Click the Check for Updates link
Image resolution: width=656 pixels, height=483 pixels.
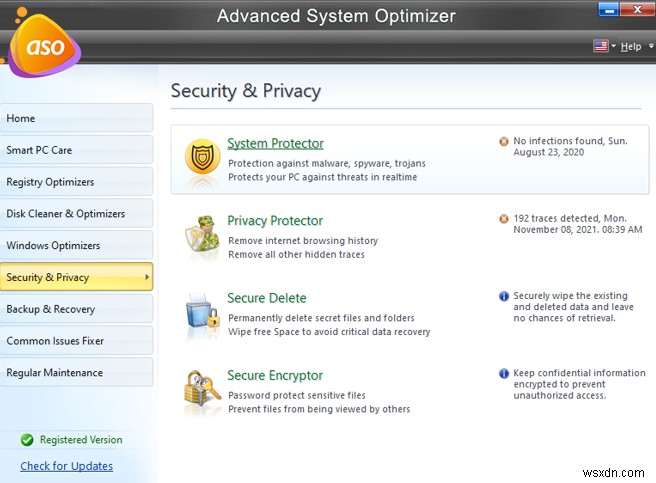click(66, 466)
